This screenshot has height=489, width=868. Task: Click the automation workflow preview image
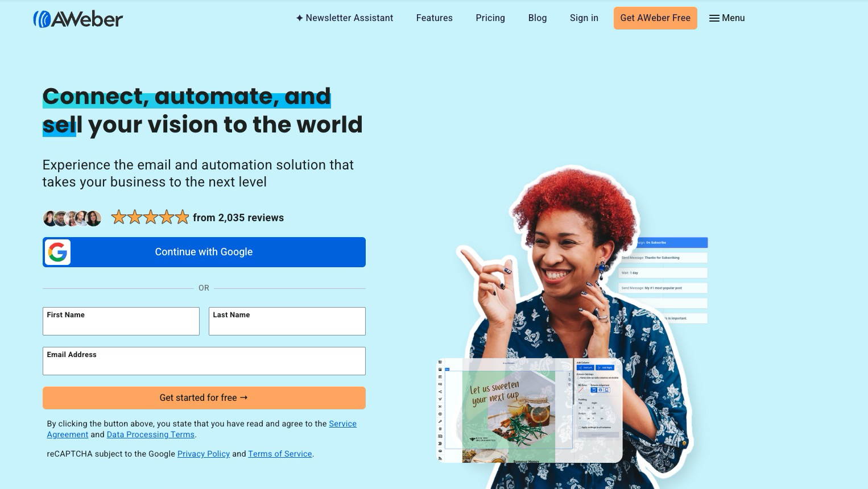click(x=663, y=281)
